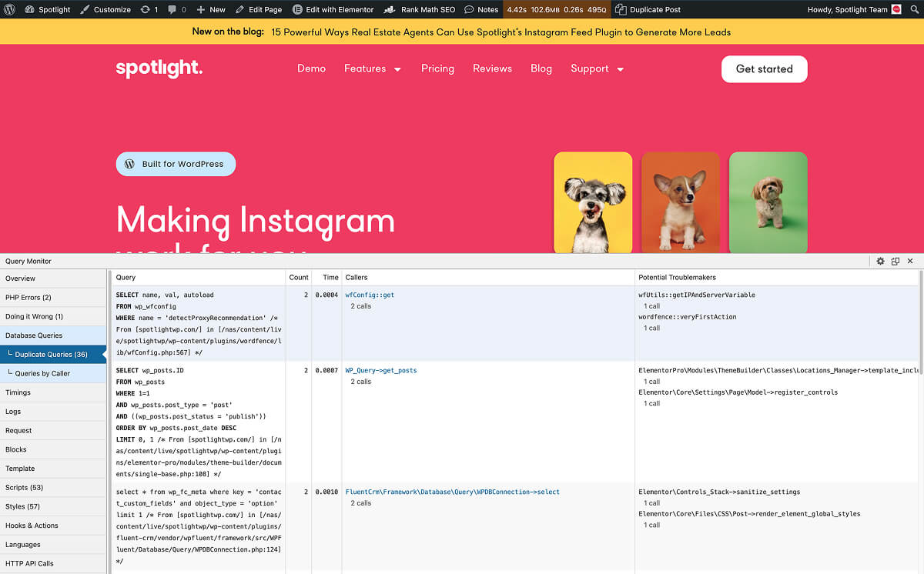Click the spotlight. site logo
Image resolution: width=924 pixels, height=574 pixels.
(159, 68)
